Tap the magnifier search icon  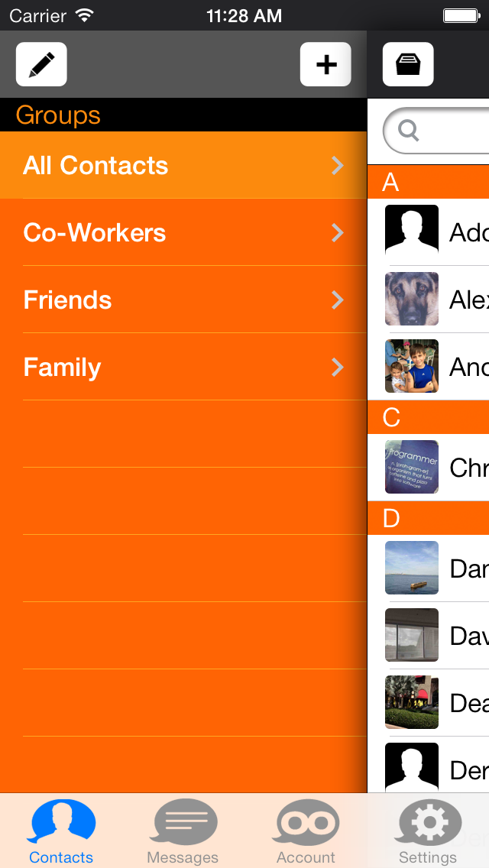[408, 131]
